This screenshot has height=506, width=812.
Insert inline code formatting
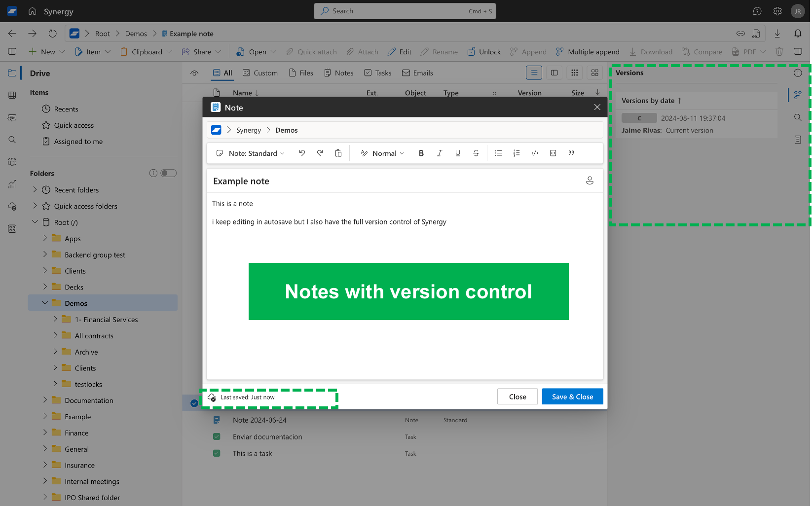(x=535, y=153)
